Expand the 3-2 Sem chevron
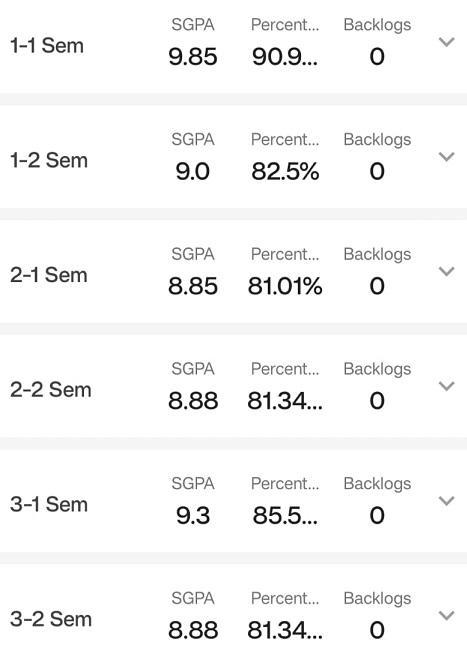Screen dimensions: 467x651 pos(446,615)
